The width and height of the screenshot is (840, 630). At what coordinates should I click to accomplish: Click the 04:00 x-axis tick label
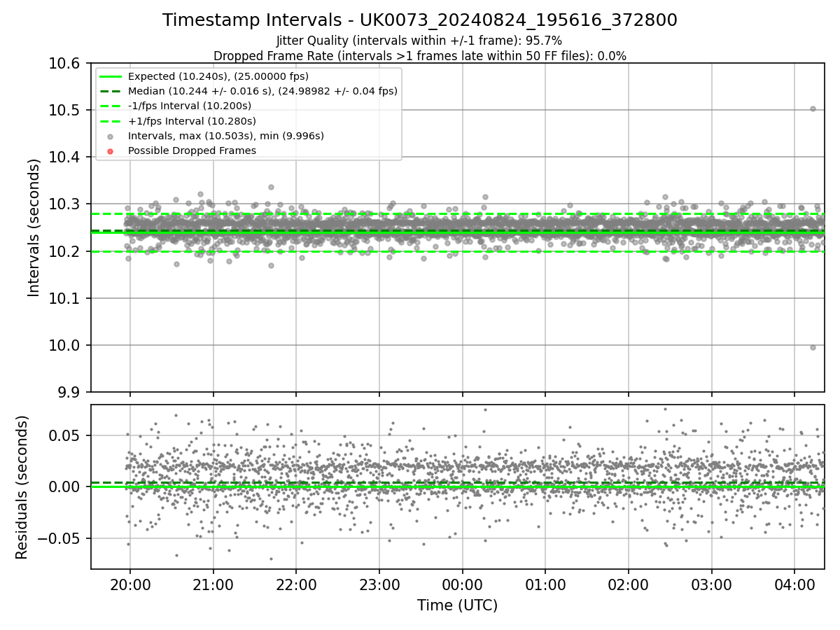794,584
